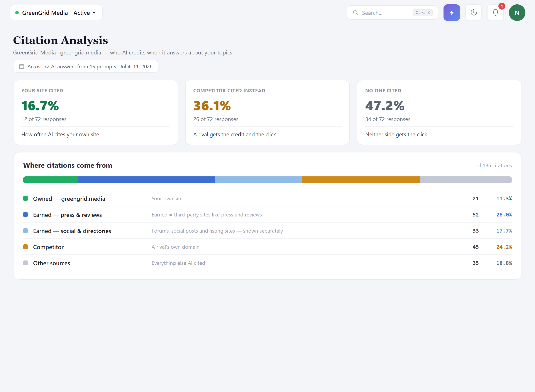This screenshot has width=535, height=392.
Task: Select the Earned — press & reviews row
Action: [267, 215]
